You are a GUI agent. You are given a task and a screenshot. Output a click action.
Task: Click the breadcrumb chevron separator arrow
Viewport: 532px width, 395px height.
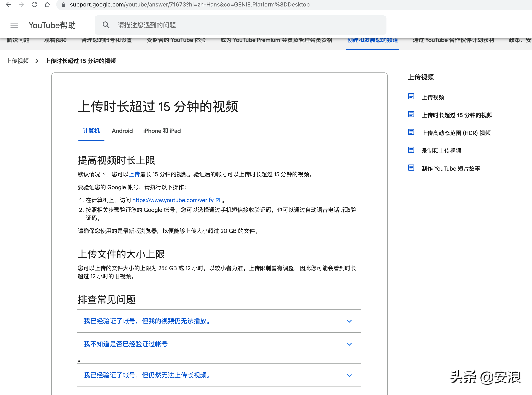point(37,61)
